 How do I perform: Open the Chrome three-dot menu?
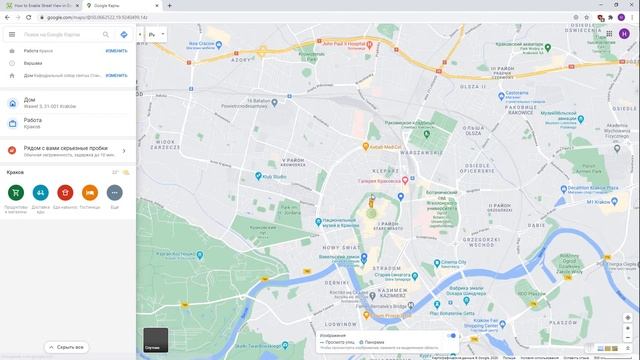coord(632,18)
